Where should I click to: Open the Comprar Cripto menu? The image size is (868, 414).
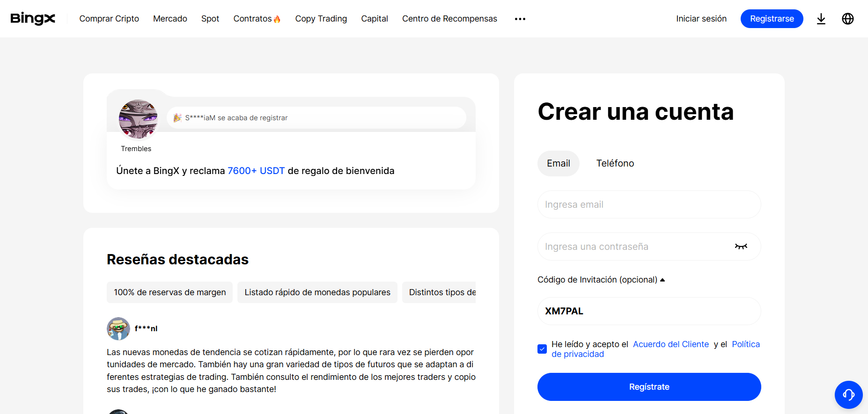(x=109, y=19)
